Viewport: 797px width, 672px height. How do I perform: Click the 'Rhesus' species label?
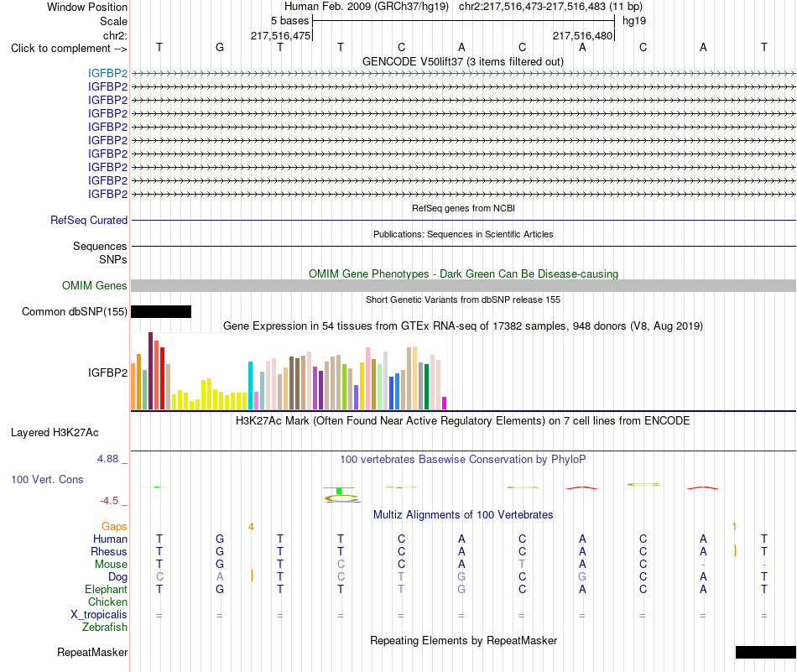point(109,551)
